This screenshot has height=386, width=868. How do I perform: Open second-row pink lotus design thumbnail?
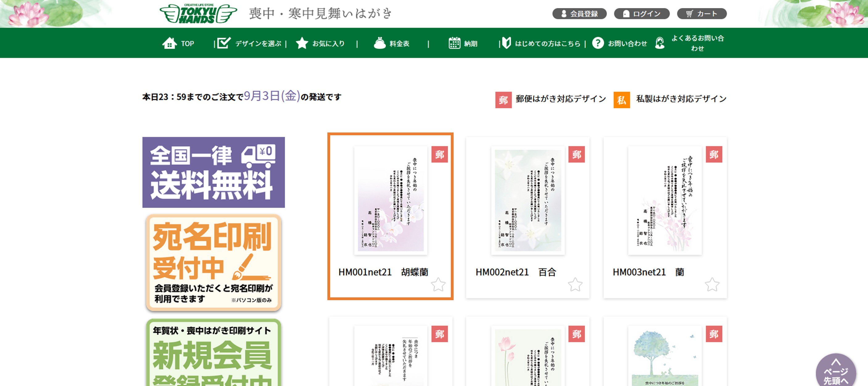pos(528,356)
